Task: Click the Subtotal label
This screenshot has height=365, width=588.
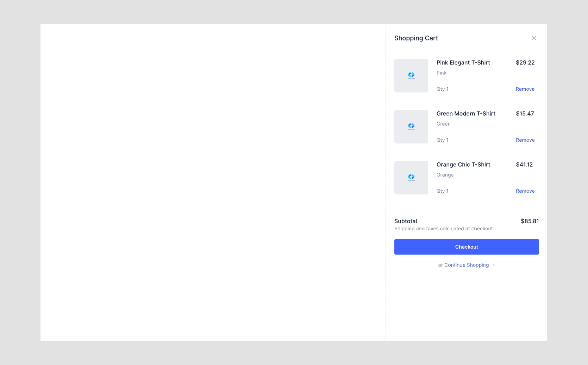Action: (x=406, y=221)
